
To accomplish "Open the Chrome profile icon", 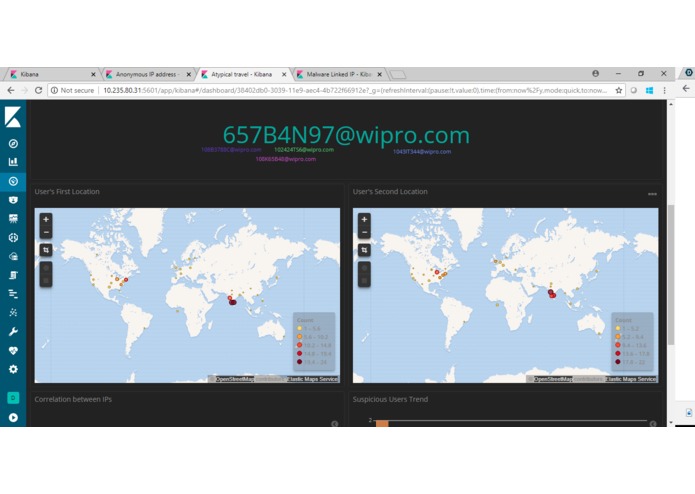I will tap(595, 74).
